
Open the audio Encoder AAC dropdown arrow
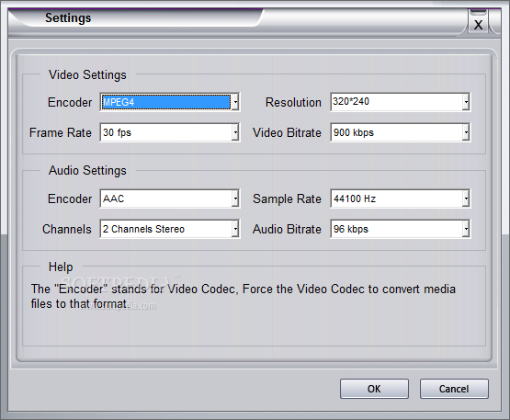[235, 199]
